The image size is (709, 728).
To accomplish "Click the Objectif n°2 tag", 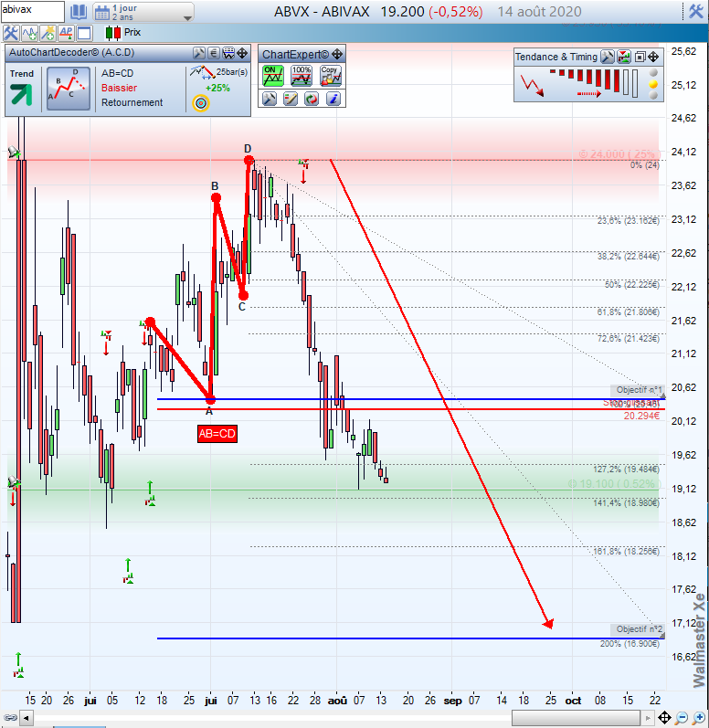I will coord(638,629).
